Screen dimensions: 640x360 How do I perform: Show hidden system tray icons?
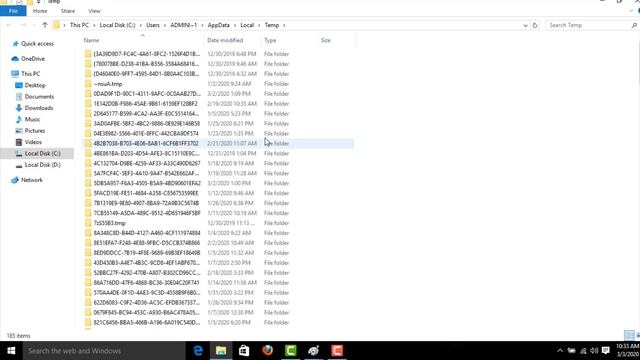(560, 351)
